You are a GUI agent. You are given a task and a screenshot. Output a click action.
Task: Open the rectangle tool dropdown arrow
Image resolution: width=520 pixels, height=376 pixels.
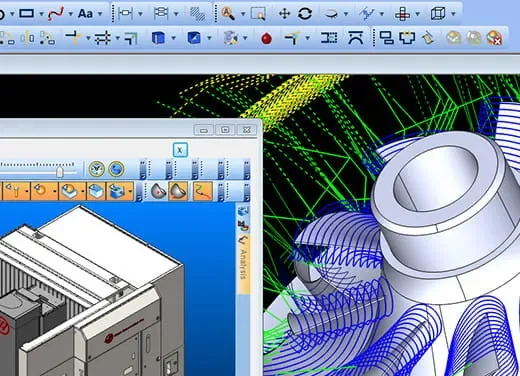(41, 14)
